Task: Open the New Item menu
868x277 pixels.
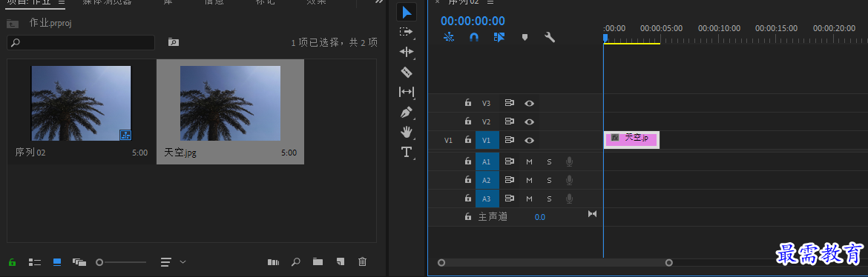Action: [x=341, y=262]
